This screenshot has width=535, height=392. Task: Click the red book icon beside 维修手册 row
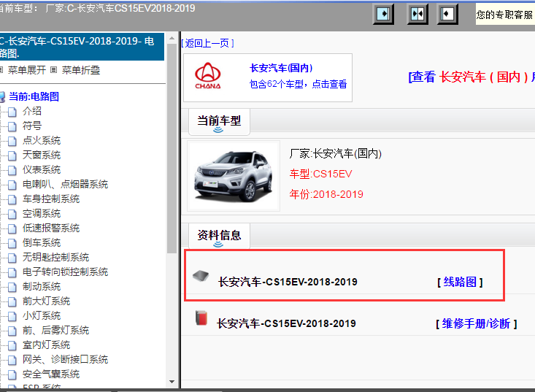click(x=201, y=318)
